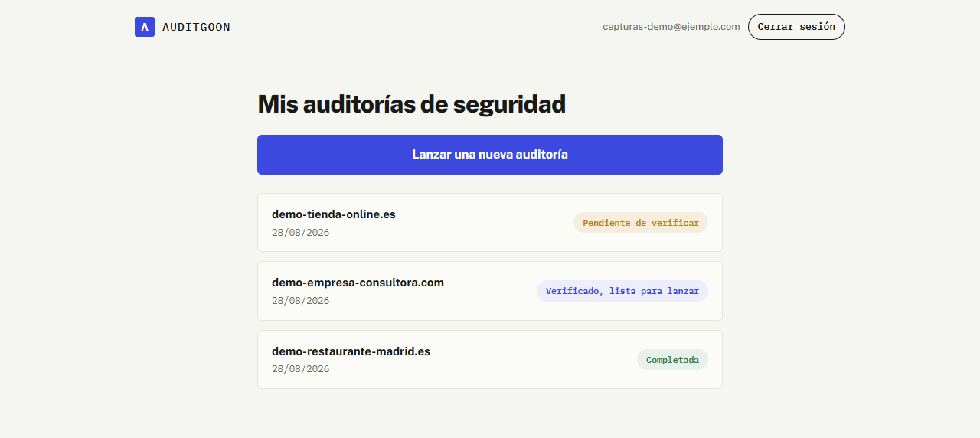The image size is (980, 438).
Task: Open the demo-tienda-online.es audit
Action: pyautogui.click(x=490, y=222)
